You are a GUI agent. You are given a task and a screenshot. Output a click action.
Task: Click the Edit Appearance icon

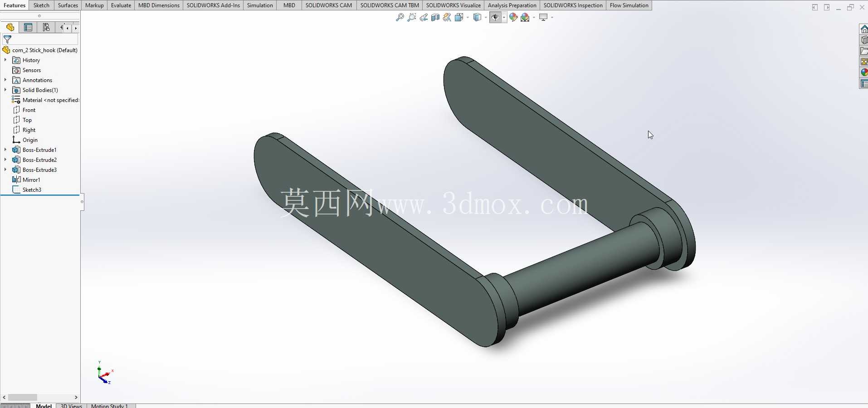point(513,17)
